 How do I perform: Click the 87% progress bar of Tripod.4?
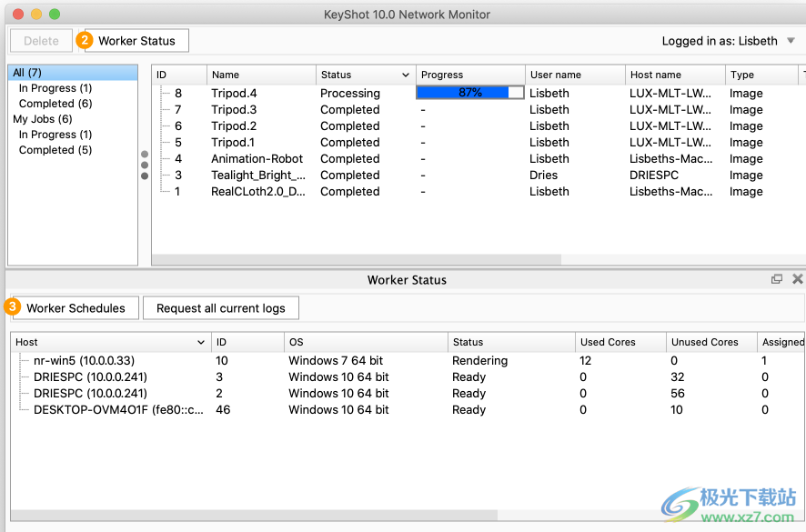tap(469, 92)
